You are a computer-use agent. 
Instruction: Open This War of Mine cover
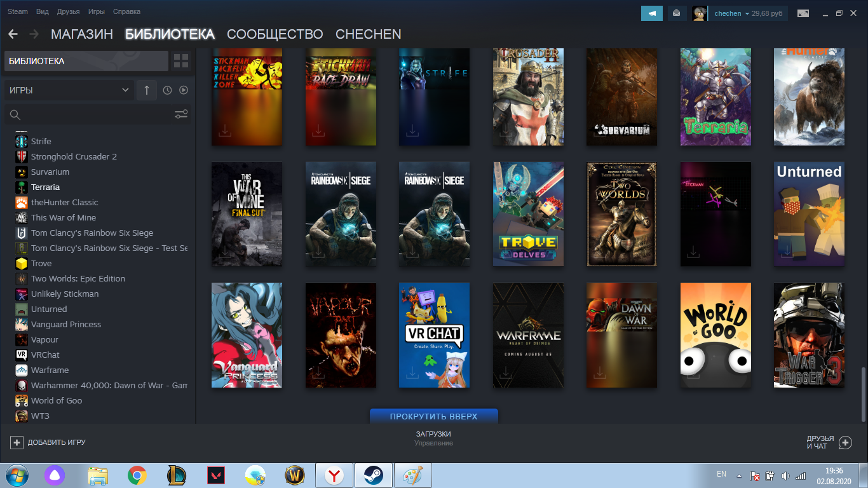coord(247,214)
